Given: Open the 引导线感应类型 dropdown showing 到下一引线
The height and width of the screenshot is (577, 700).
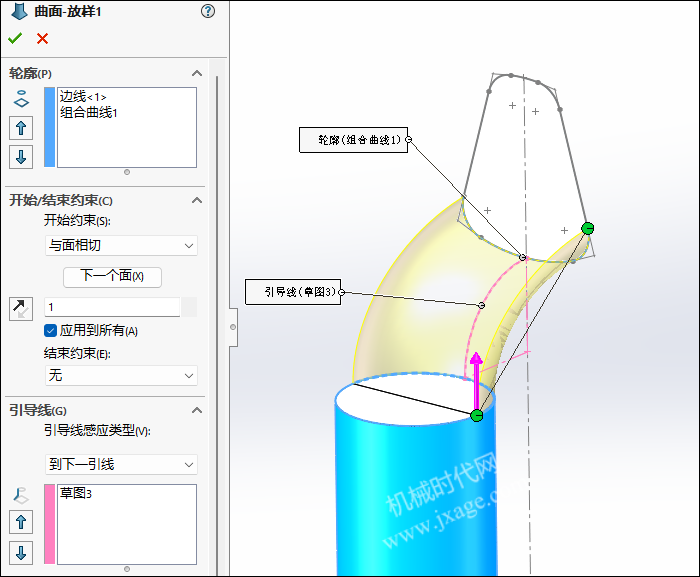Looking at the screenshot, I should [x=120, y=464].
